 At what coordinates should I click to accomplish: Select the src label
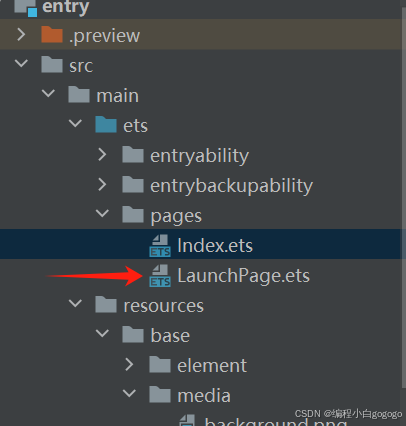81,66
